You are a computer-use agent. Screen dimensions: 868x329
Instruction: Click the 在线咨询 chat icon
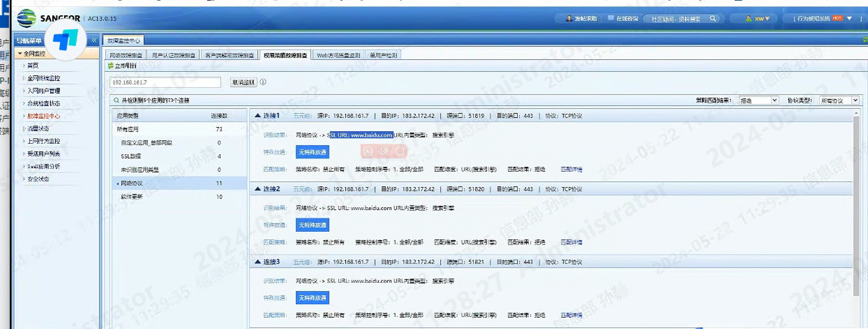(x=611, y=18)
